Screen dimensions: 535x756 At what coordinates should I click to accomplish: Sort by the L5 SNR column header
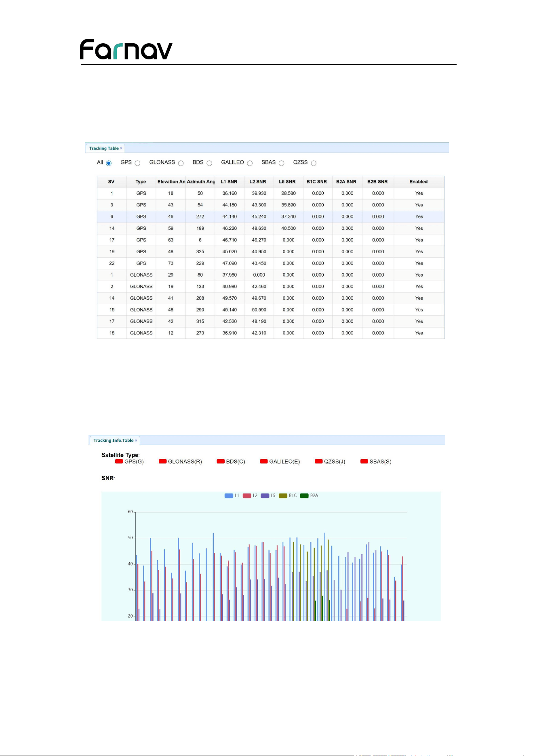[x=288, y=182]
